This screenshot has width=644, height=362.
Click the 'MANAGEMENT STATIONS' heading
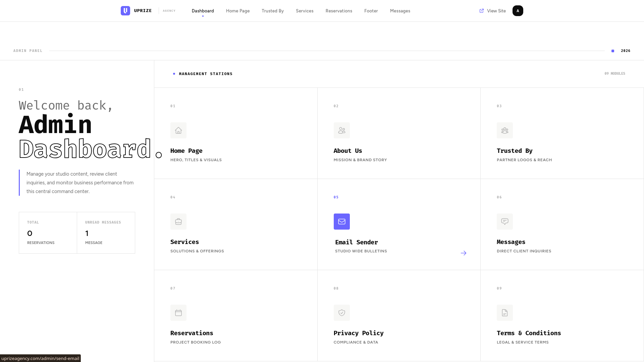(206, 74)
